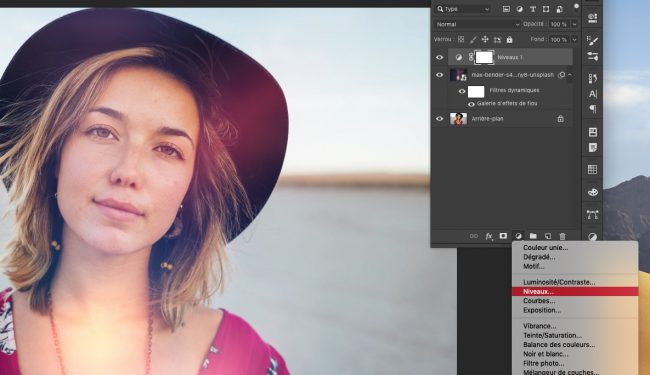Open the Properties panel icon in side dock

[592, 18]
